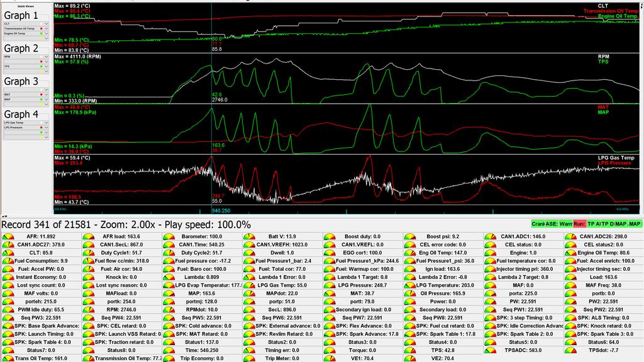The width and height of the screenshot is (644, 362).
Task: Click the Boost psi gauge icon
Action: [x=409, y=236]
